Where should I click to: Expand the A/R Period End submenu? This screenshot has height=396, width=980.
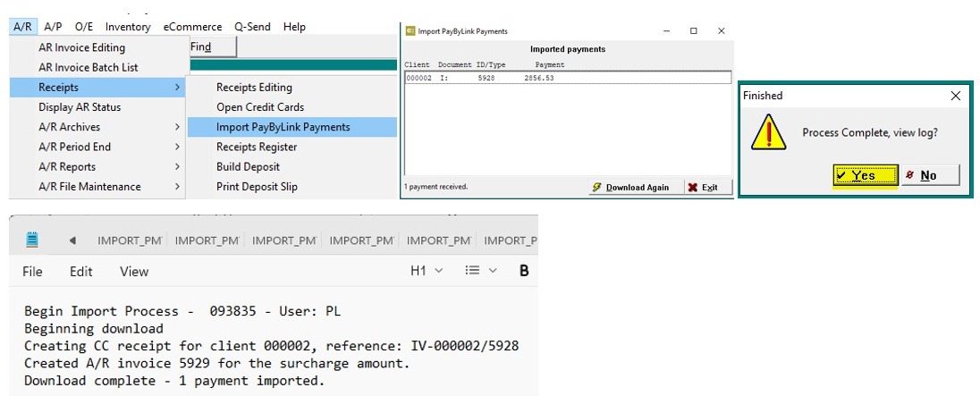(97, 147)
